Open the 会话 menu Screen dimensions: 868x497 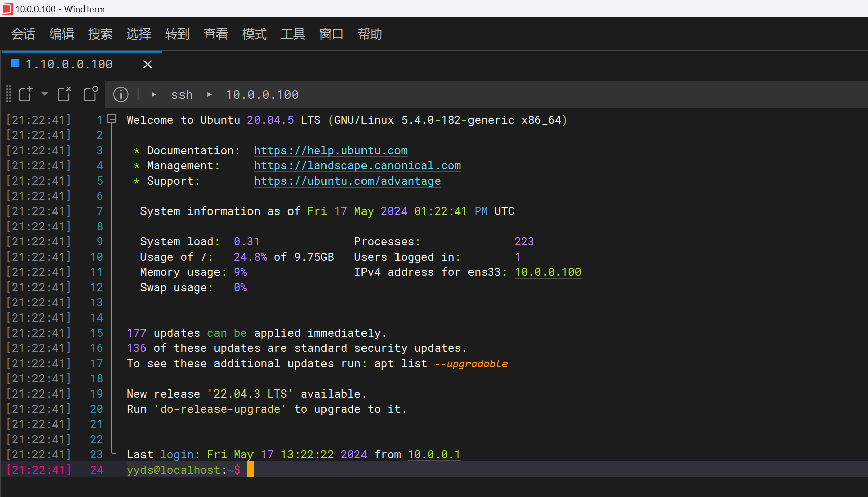23,34
